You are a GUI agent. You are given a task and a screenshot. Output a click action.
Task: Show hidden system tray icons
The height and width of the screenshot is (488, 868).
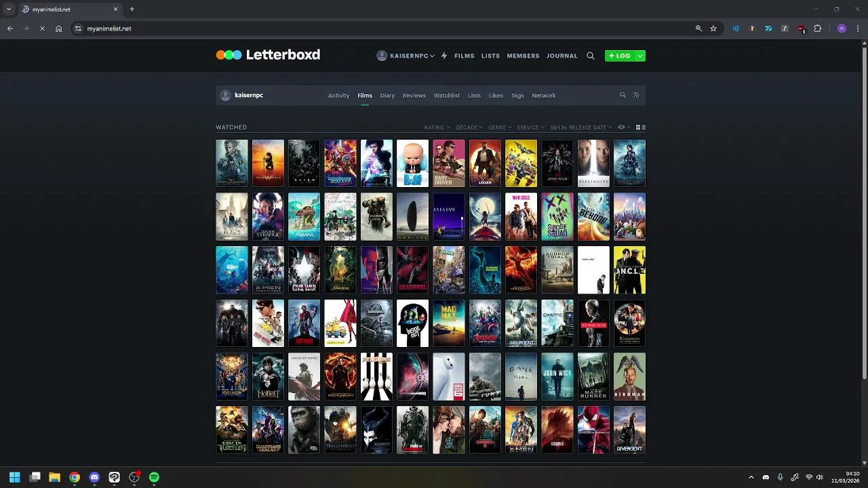click(751, 477)
